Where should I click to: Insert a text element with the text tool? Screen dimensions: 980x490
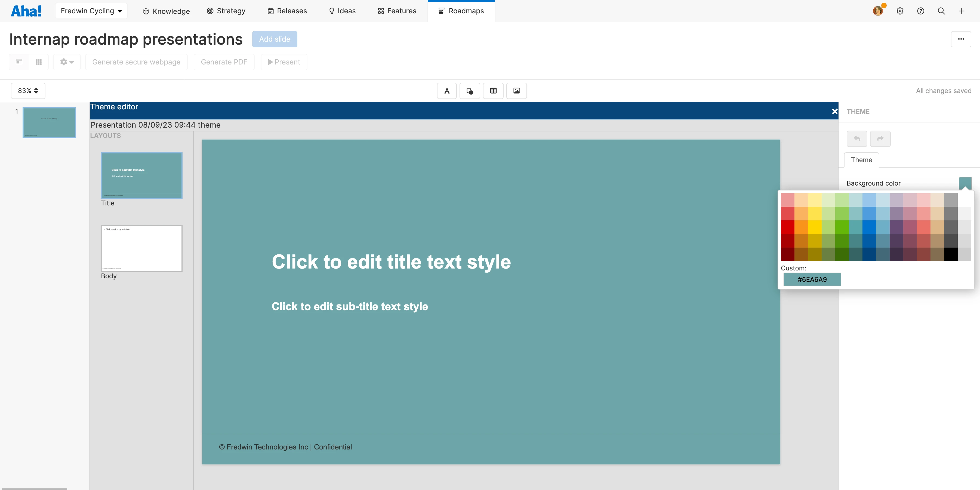(x=447, y=91)
